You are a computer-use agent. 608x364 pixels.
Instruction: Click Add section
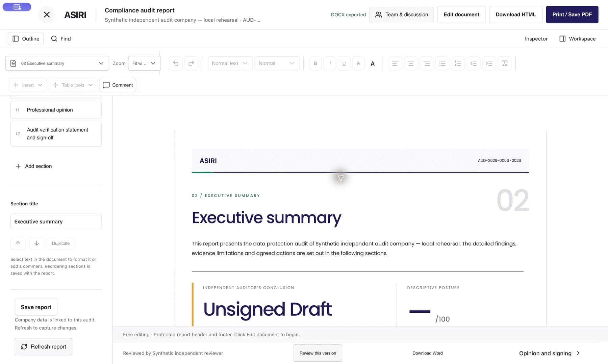[34, 166]
